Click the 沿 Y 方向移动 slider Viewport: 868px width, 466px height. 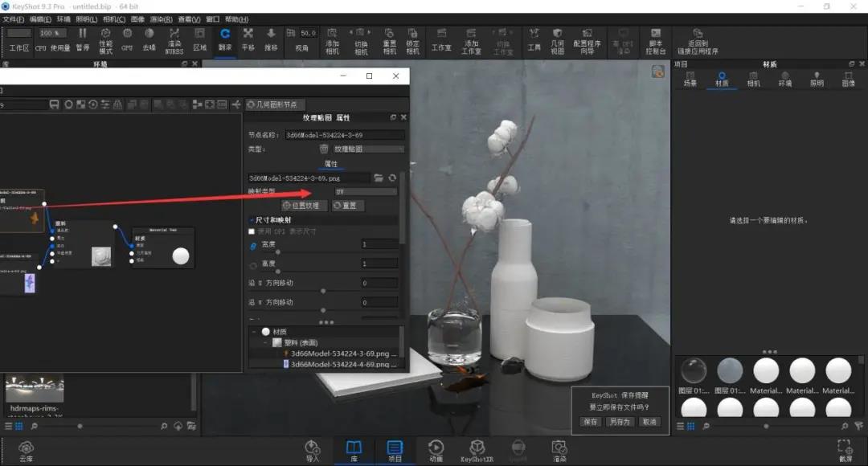point(323,310)
